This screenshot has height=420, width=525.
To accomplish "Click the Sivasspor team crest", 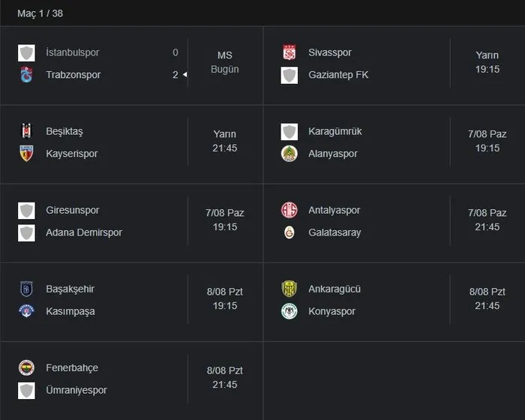I will [x=289, y=52].
